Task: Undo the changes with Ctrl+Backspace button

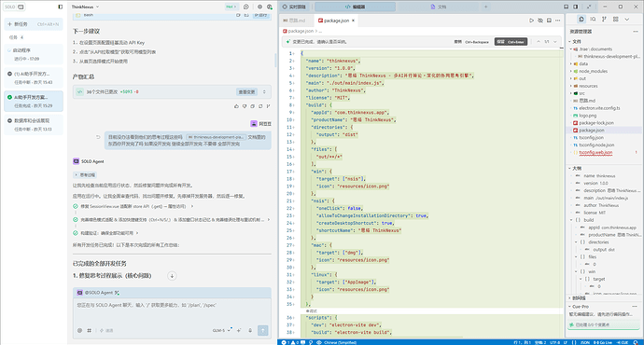Action: pos(471,42)
